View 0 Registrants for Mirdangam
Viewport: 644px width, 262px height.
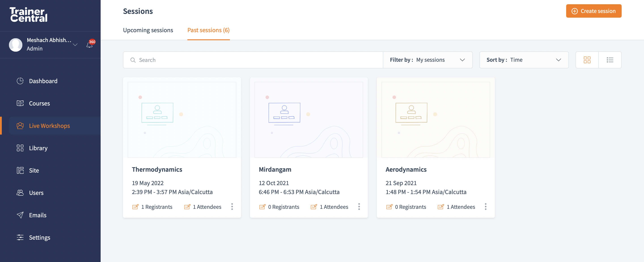(284, 207)
